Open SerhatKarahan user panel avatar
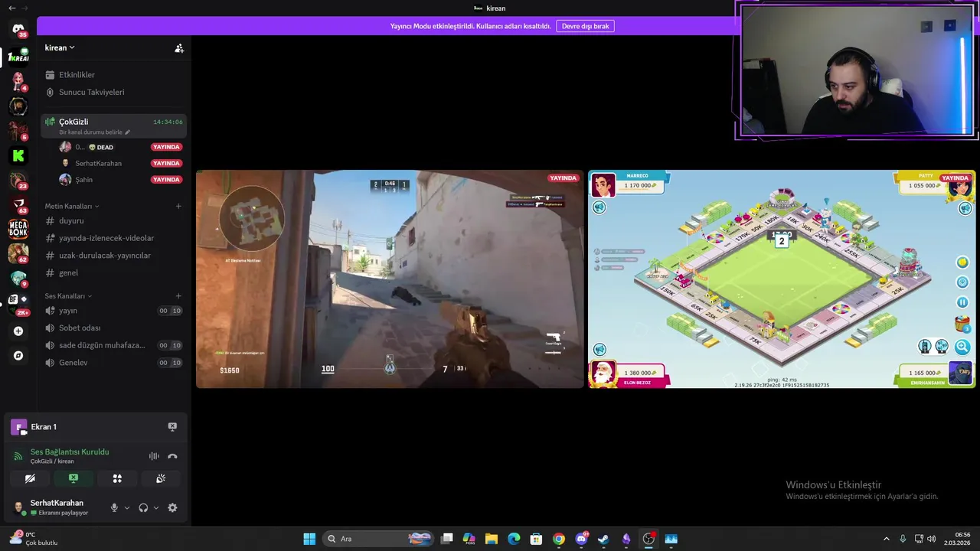Screen dimensions: 980x551 pyautogui.click(x=18, y=507)
